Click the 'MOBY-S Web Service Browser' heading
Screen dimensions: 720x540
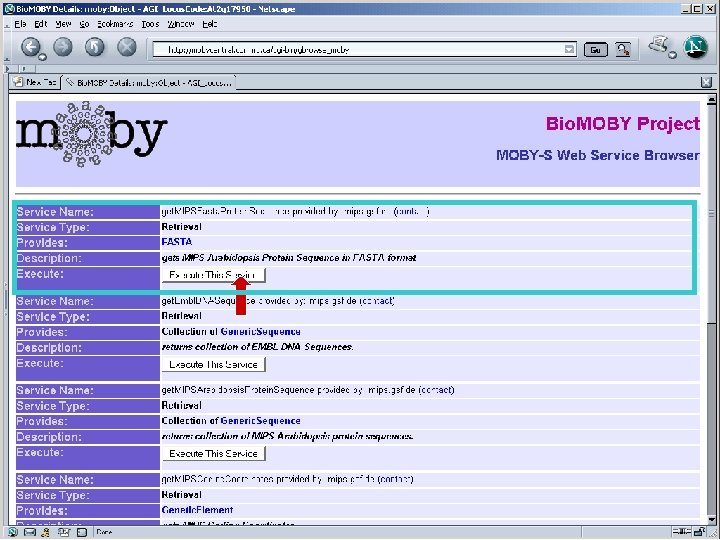point(598,155)
